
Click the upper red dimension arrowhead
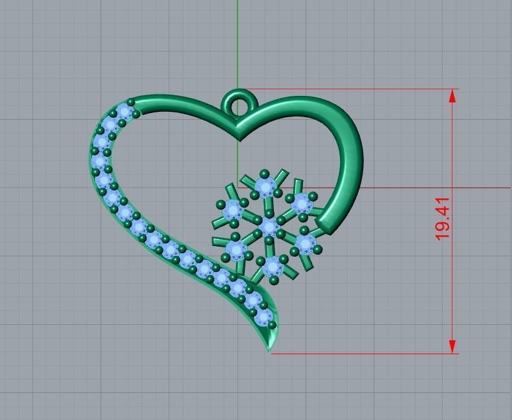pyautogui.click(x=452, y=96)
